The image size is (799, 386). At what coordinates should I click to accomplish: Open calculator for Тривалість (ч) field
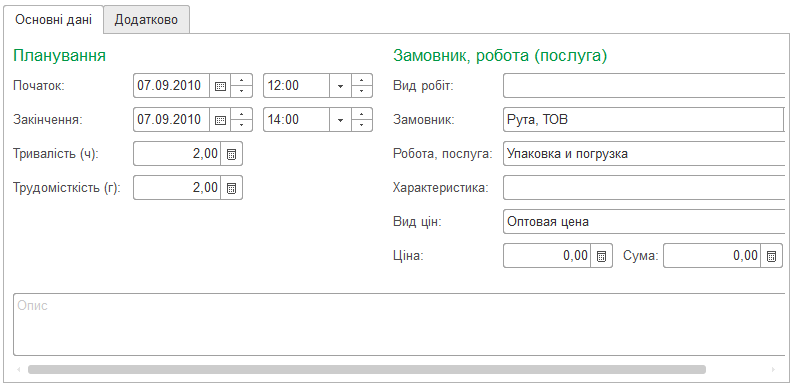point(231,154)
